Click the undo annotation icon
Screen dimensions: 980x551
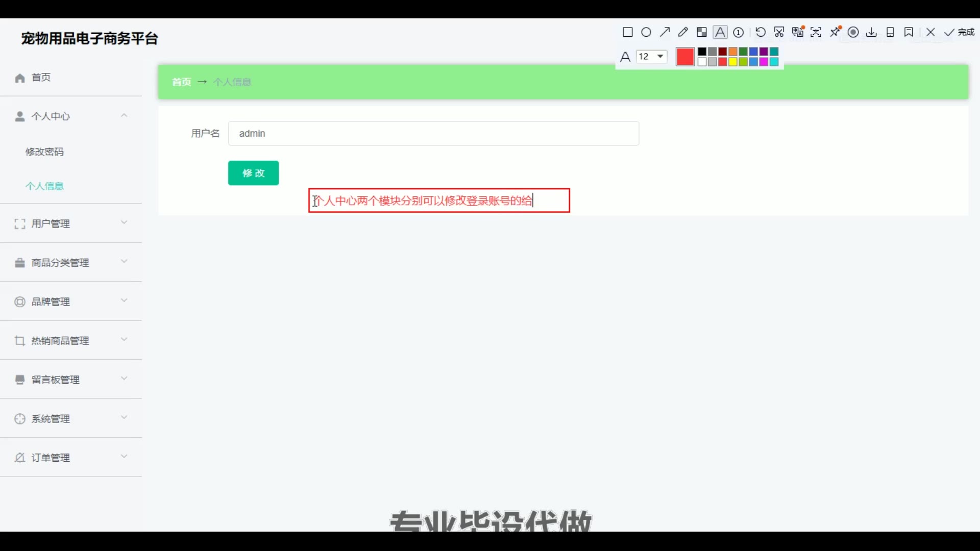click(x=761, y=33)
